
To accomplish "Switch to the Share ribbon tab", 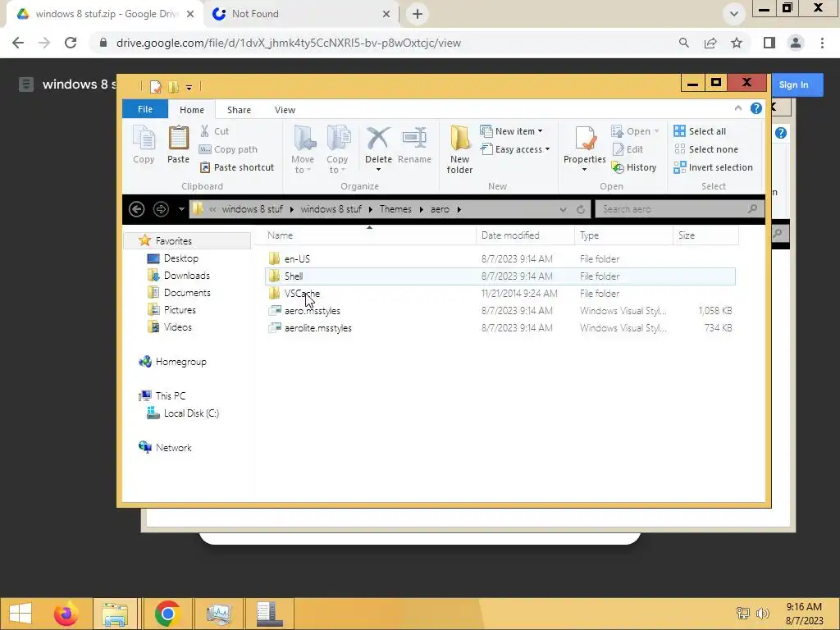I will coord(239,110).
